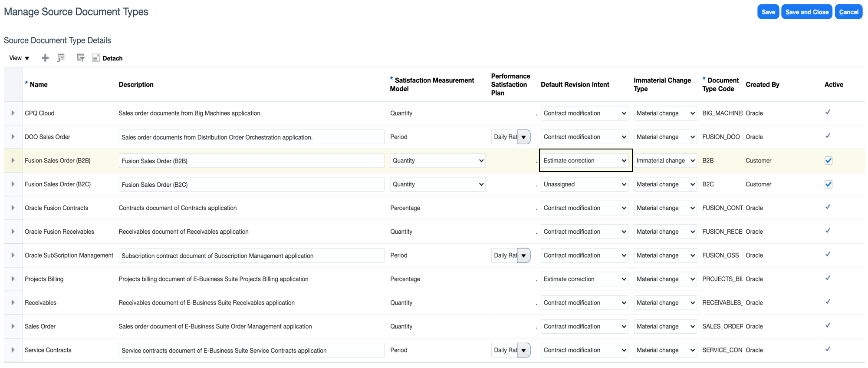
Task: Click the Save button
Action: click(768, 12)
